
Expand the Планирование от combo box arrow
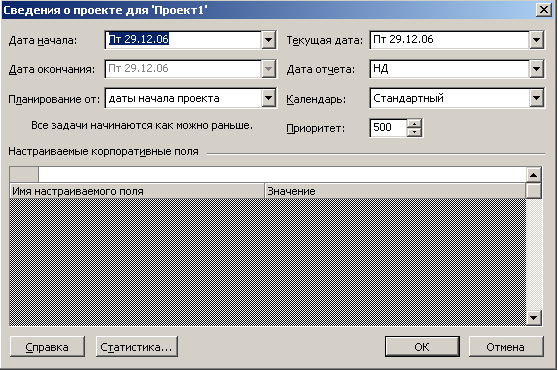point(269,98)
